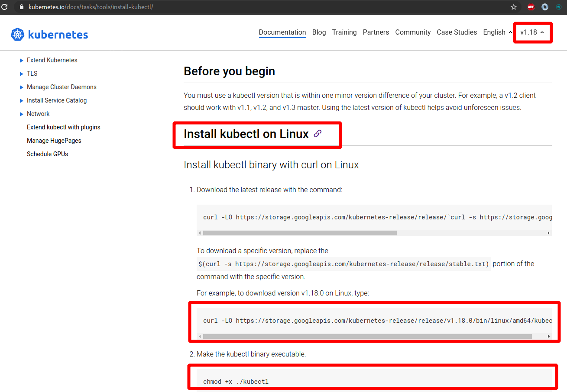Click the Install kubectl binary with curl heading

pos(271,165)
